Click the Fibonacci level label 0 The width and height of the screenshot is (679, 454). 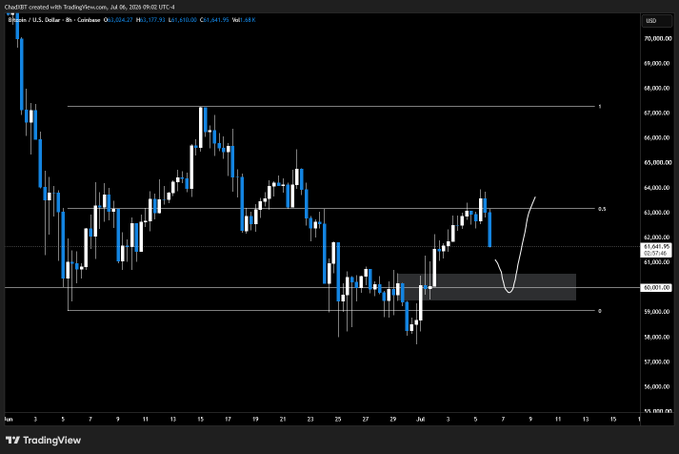600,311
